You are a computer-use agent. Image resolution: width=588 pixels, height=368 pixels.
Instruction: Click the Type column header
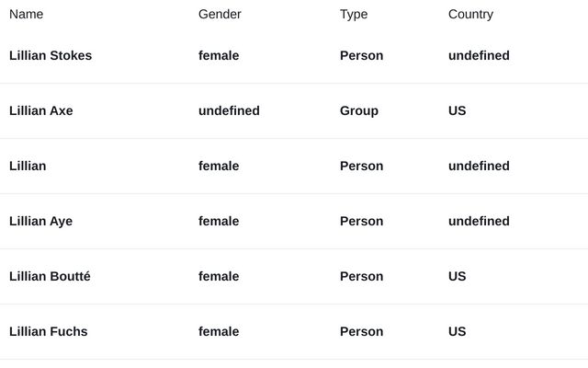click(354, 15)
